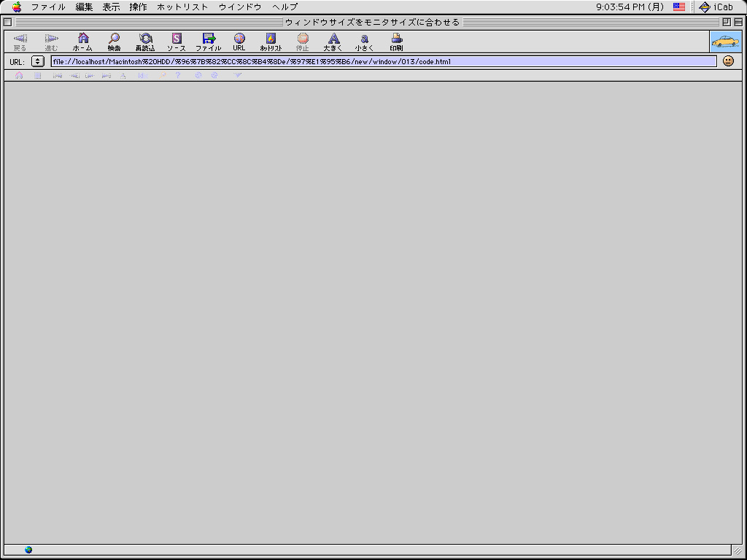The height and width of the screenshot is (560, 747).
Task: Open the 編集 (Edit) menu
Action: pos(85,7)
